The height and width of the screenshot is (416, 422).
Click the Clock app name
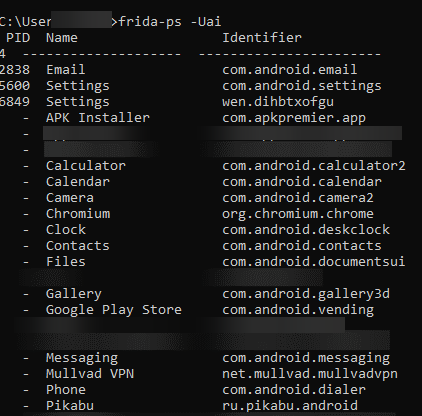pos(66,230)
